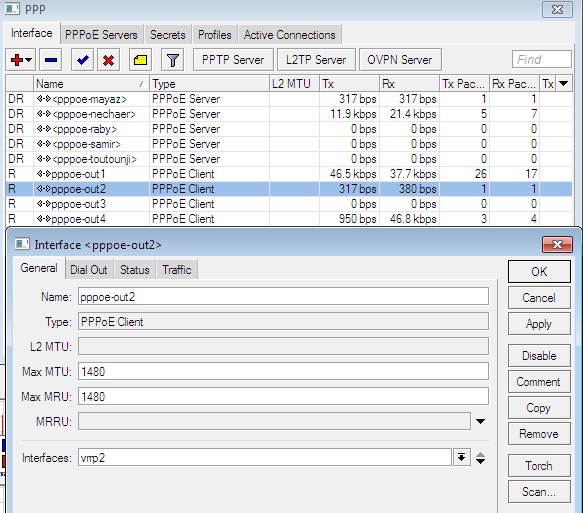Open the table columns dropdown arrow
The height and width of the screenshot is (513, 583).
point(564,84)
